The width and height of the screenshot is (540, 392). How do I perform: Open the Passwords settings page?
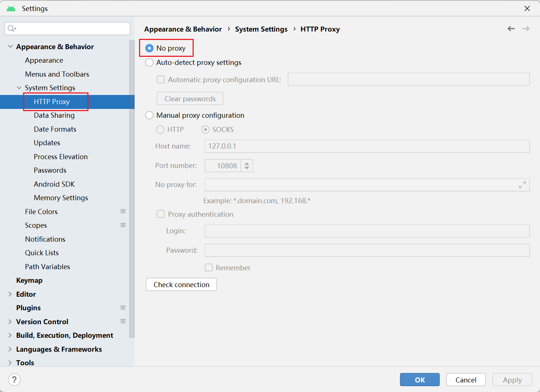50,170
